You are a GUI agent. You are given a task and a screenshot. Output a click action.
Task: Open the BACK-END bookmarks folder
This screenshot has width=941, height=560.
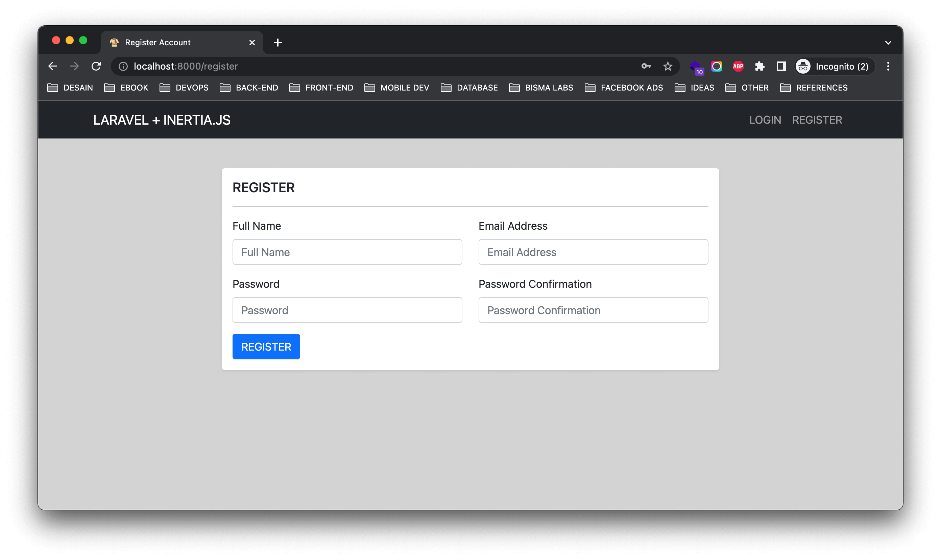click(249, 88)
